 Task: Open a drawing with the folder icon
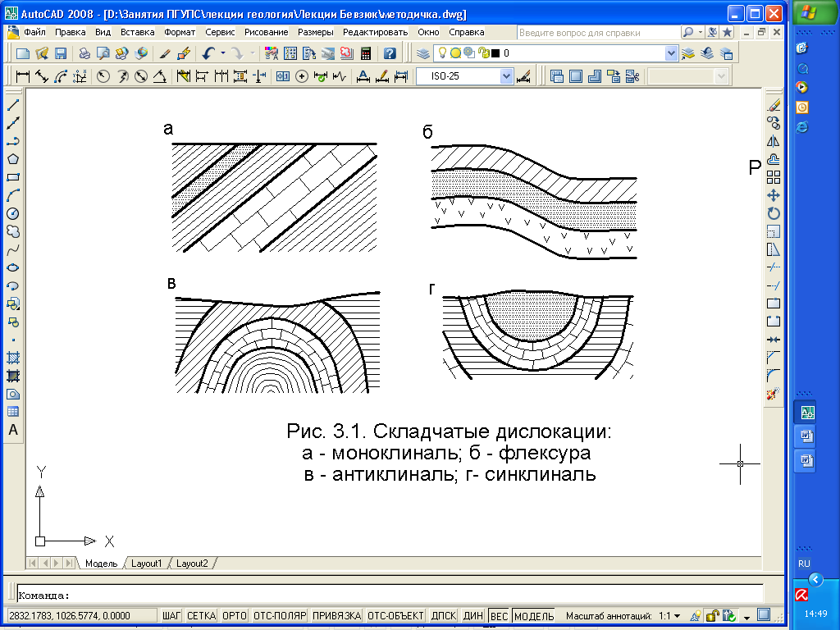pos(42,53)
